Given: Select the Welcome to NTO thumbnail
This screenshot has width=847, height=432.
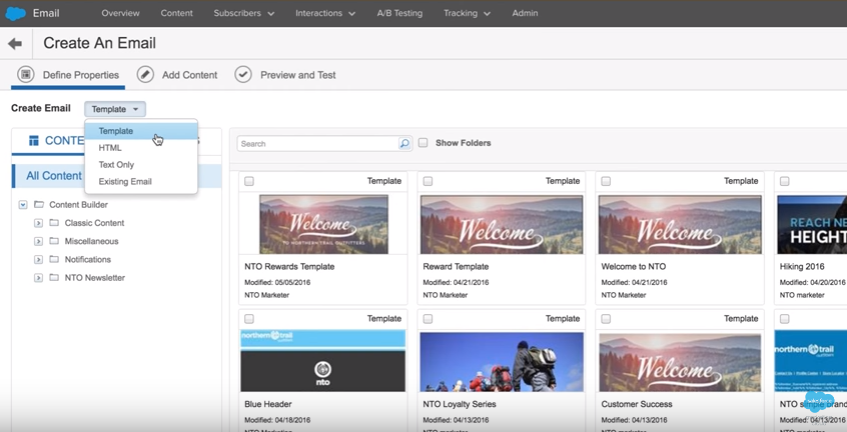Looking at the screenshot, I should (680, 224).
